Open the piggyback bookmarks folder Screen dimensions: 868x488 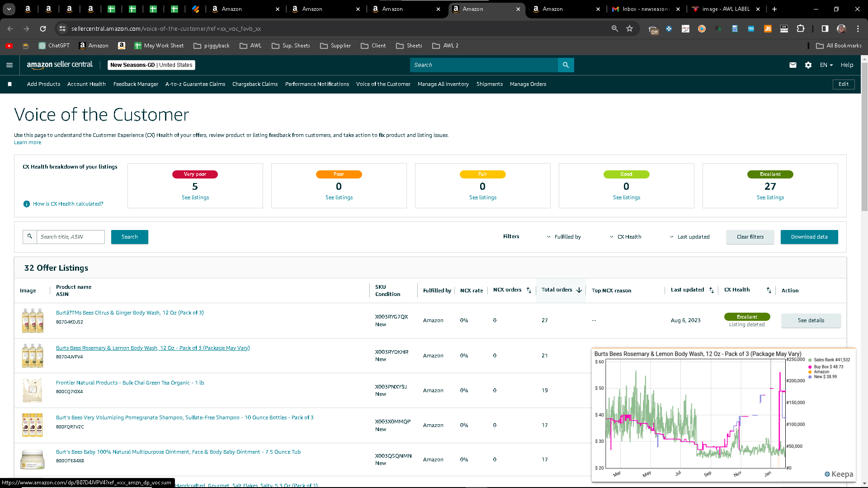pos(212,46)
